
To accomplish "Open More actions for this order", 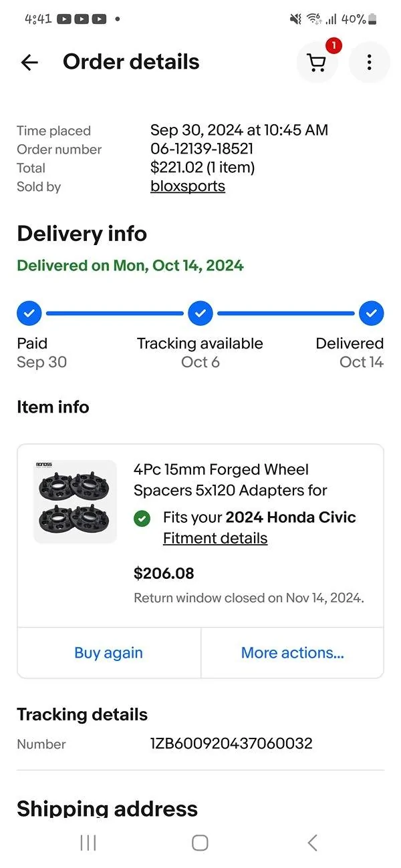I will [292, 652].
